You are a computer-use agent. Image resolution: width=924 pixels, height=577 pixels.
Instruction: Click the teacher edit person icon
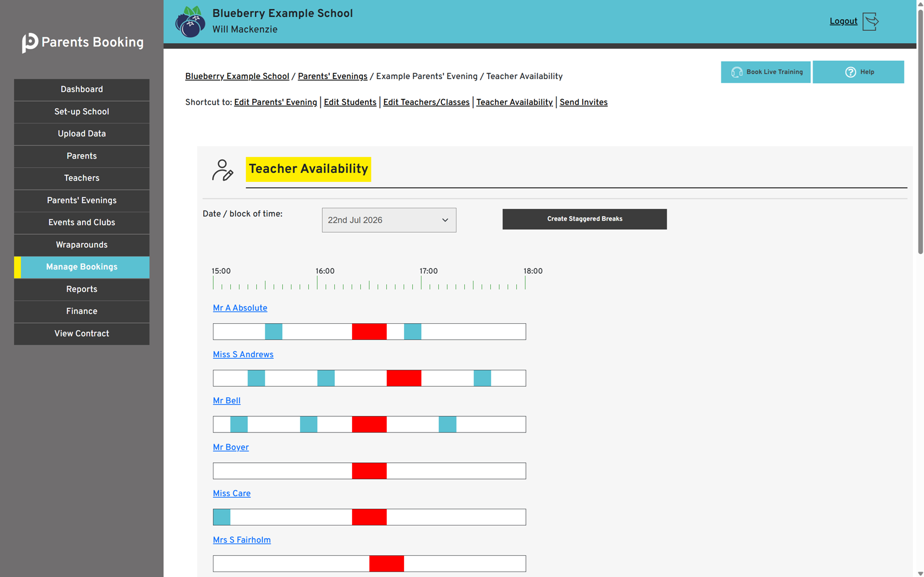coord(222,170)
